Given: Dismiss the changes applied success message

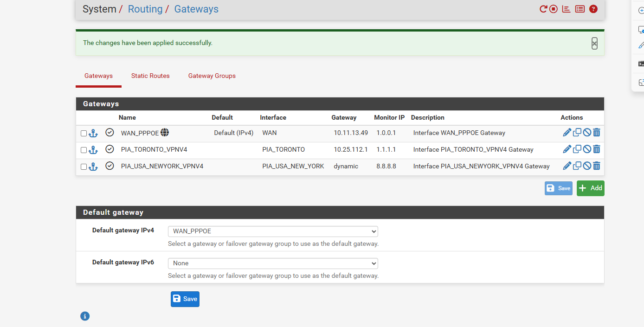Looking at the screenshot, I should [x=594, y=43].
